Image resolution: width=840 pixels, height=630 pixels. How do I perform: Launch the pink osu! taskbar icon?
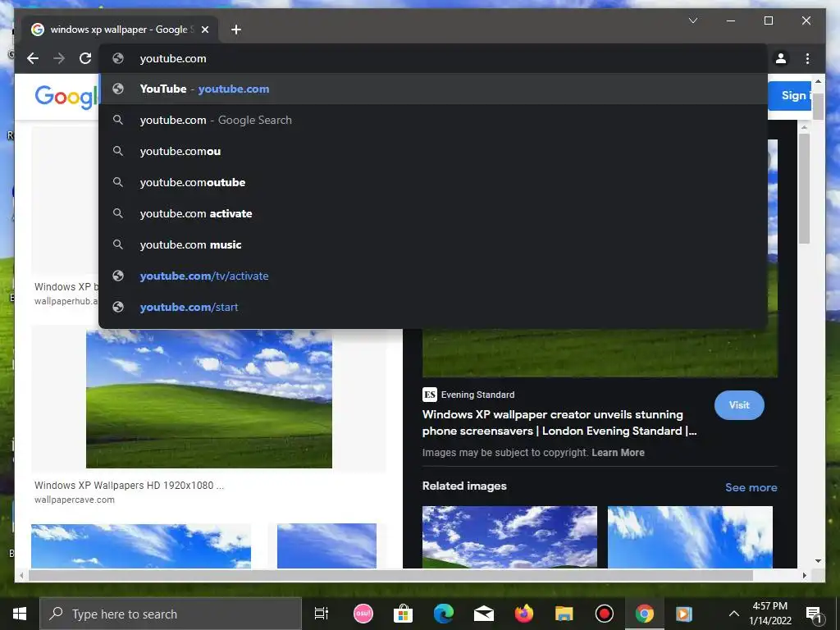pyautogui.click(x=363, y=614)
